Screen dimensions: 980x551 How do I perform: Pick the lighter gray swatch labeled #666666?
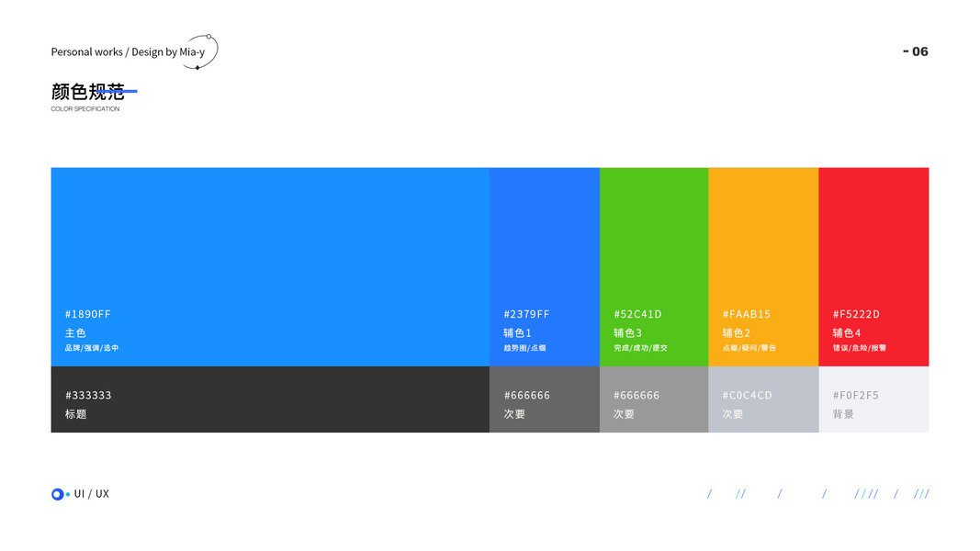pyautogui.click(x=654, y=399)
